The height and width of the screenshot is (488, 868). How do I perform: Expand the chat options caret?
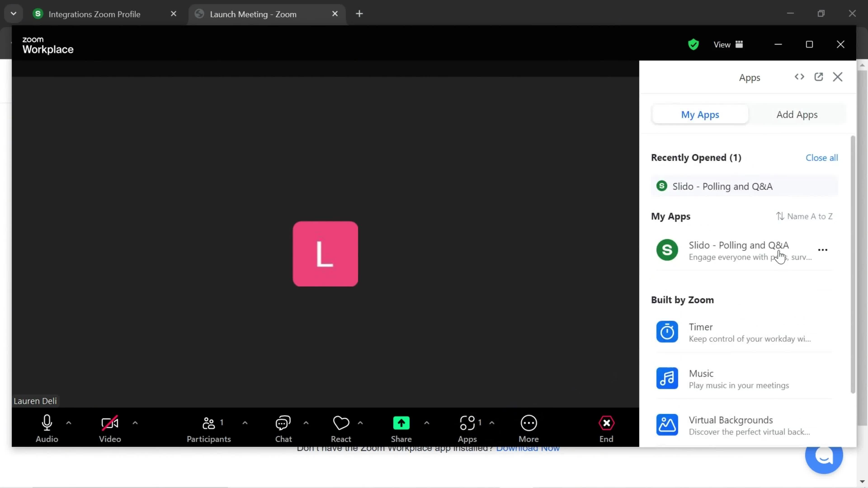(306, 423)
